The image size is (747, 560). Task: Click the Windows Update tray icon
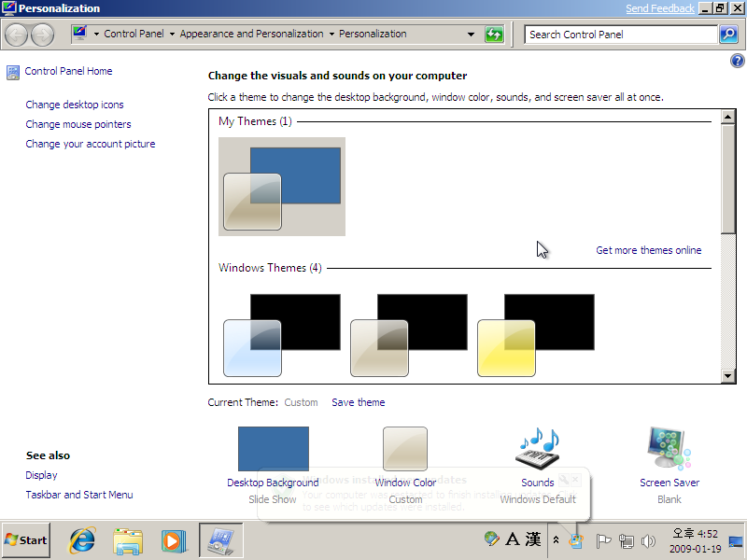pyautogui.click(x=576, y=540)
